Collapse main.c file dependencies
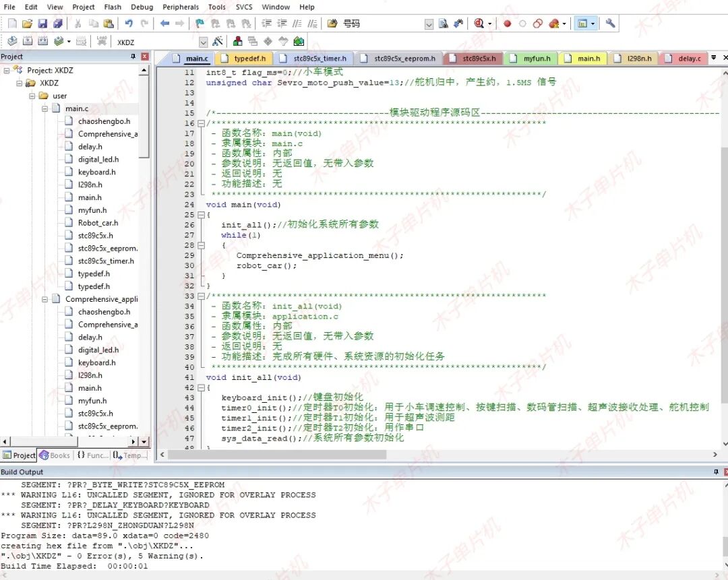 [x=44, y=108]
